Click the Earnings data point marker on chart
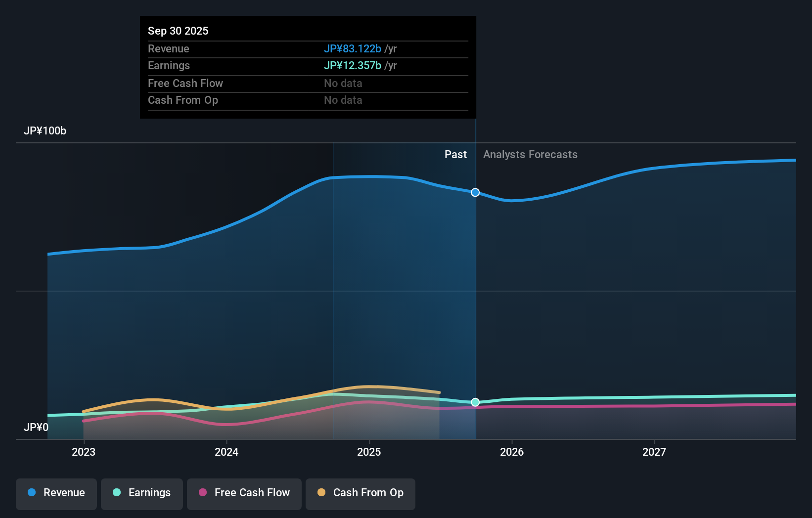This screenshot has width=812, height=518. click(x=475, y=402)
